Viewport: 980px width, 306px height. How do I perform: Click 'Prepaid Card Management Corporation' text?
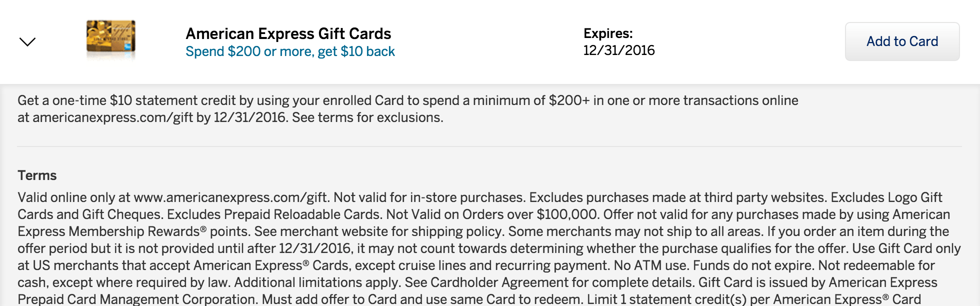tap(137, 299)
